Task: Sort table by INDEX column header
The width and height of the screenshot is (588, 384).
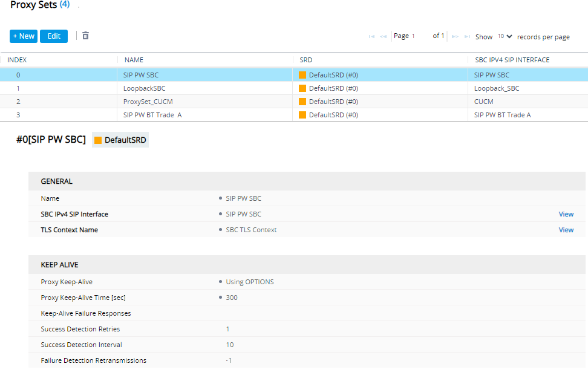Action: (x=17, y=60)
